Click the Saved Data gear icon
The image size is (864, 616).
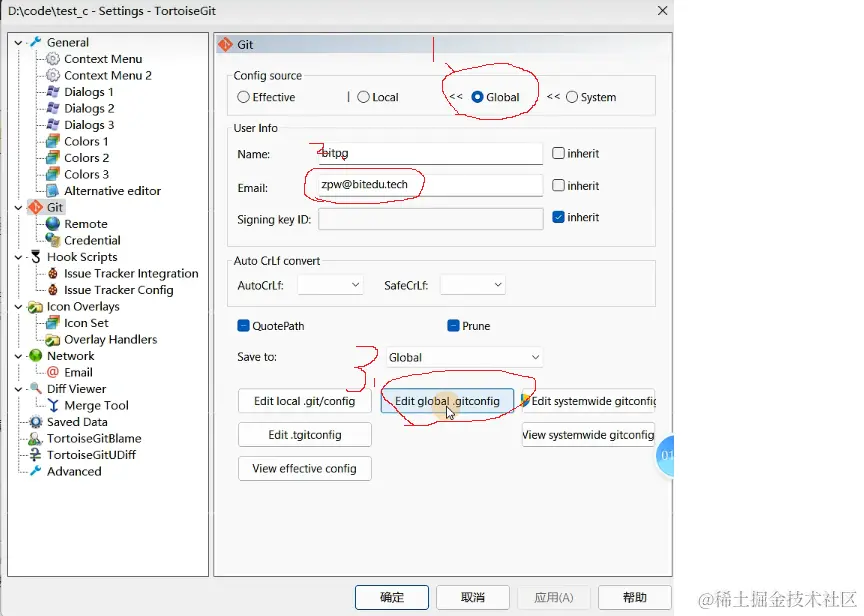coord(36,422)
